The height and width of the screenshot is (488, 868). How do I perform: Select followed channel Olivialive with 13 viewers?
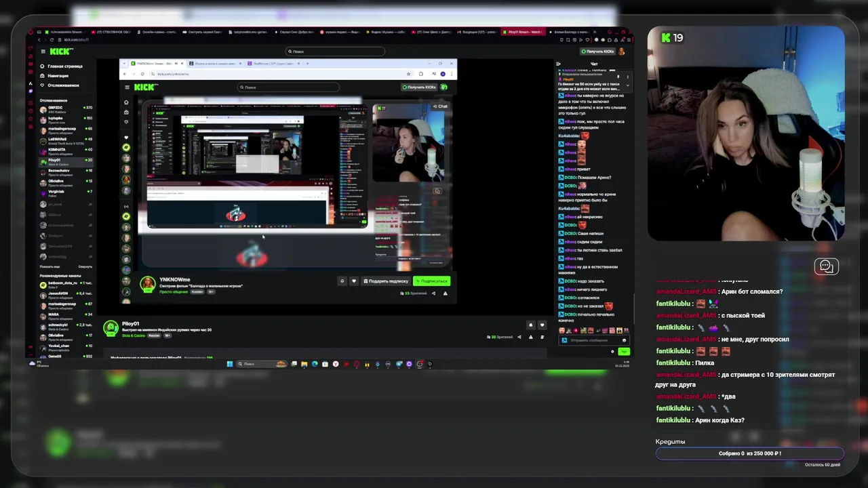[66, 182]
